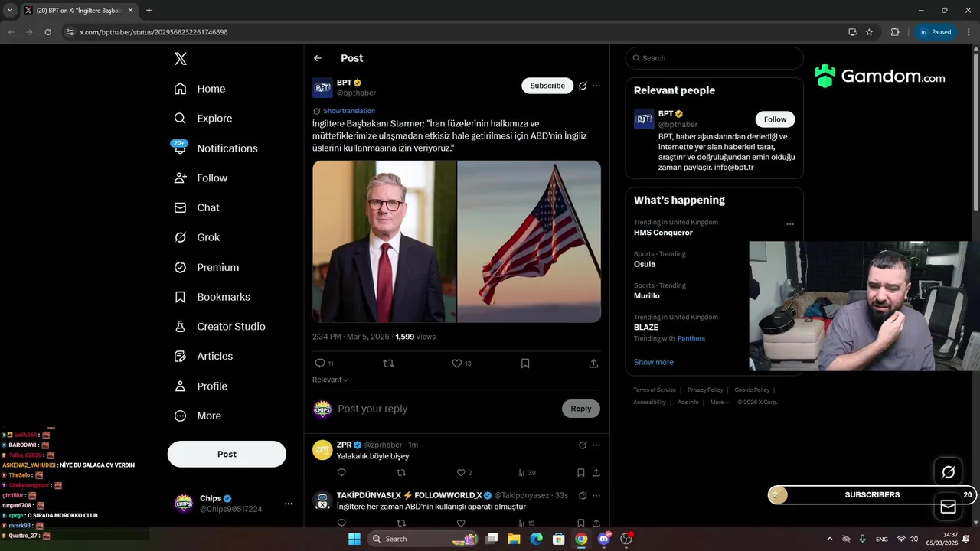This screenshot has height=551, width=980.
Task: Like the BPT post with 13 likes
Action: (457, 364)
